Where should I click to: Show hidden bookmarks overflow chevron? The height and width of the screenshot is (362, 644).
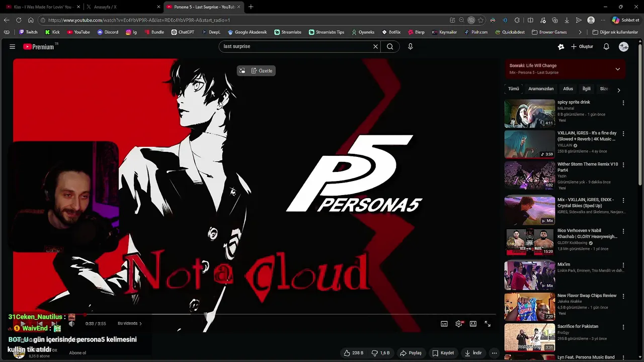tap(580, 32)
